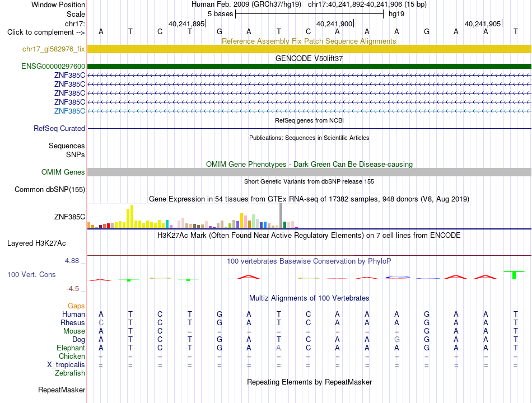Image resolution: width=532 pixels, height=403 pixels.
Task: Click the 5 bases scale bar
Action: tap(309, 14)
